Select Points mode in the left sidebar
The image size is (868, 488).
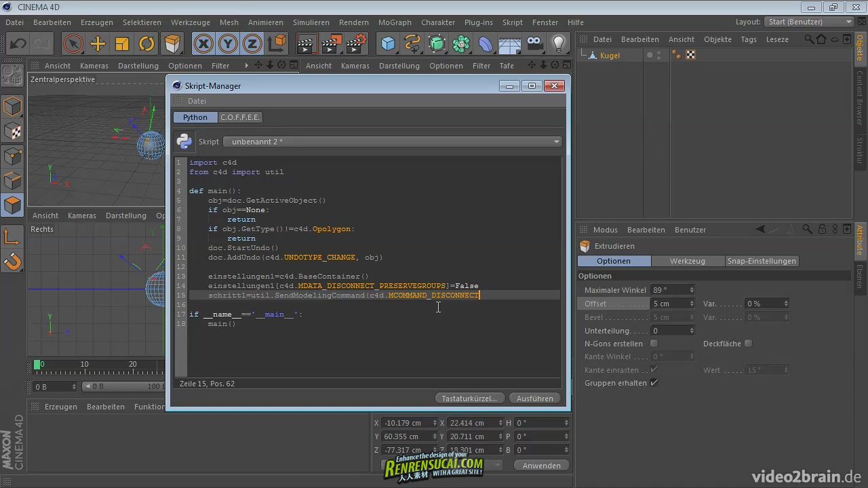(12, 156)
